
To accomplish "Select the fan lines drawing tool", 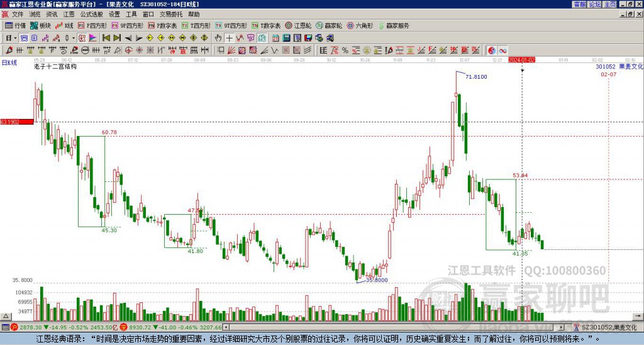I will (x=231, y=50).
